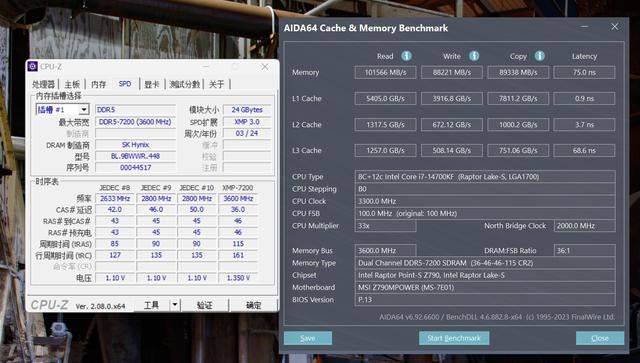Screen dimensions: 640x363
Task: Switch to the 处理器 tab
Action: (43, 84)
